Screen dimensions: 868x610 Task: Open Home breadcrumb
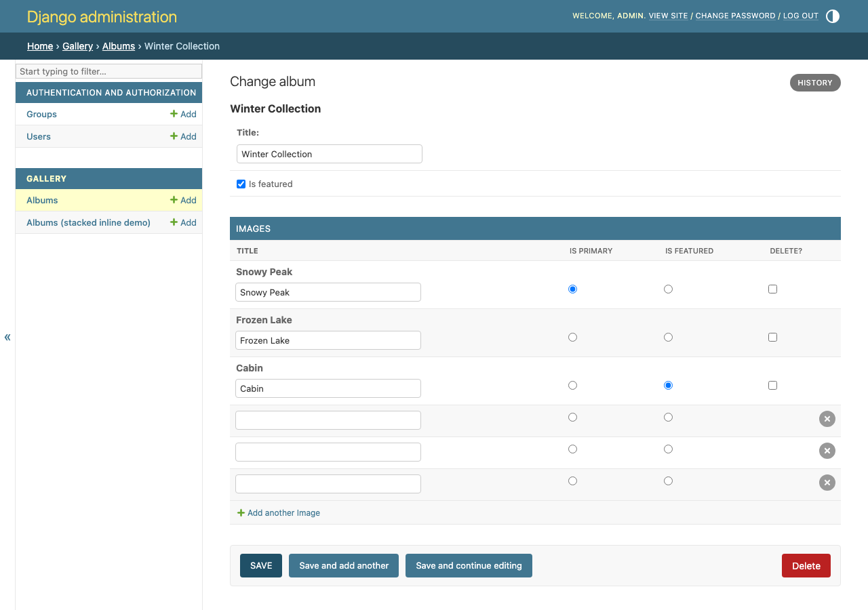pyautogui.click(x=40, y=46)
